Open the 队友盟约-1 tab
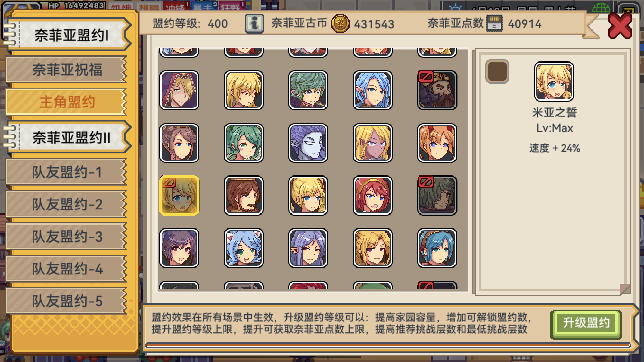 67,172
